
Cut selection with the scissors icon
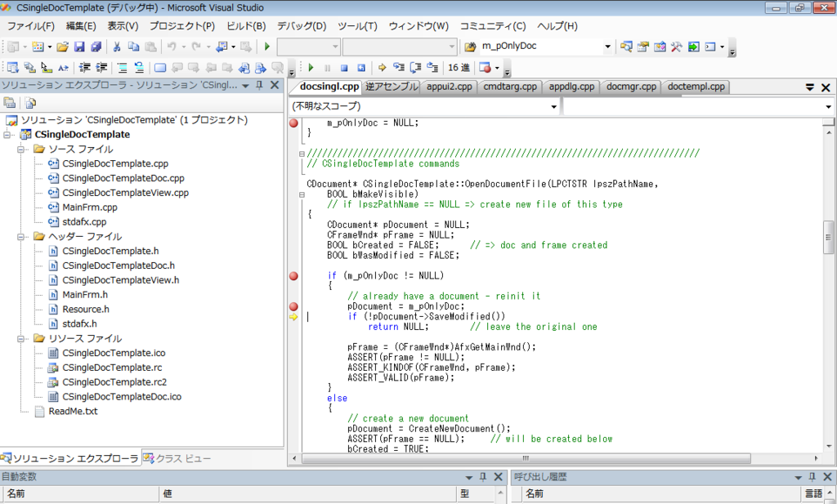click(x=116, y=47)
